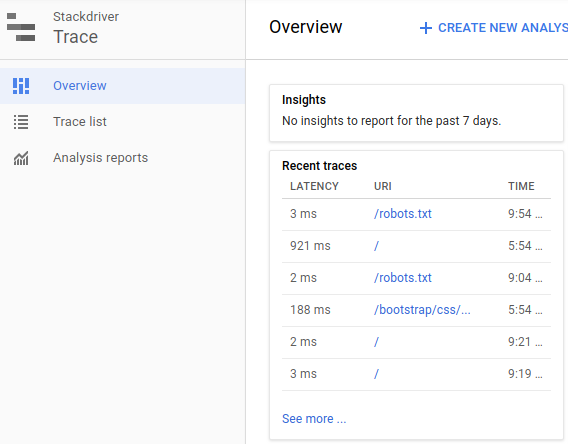Viewport: 568px width, 444px height.
Task: Open the last 3 ms root trace
Action: (376, 374)
